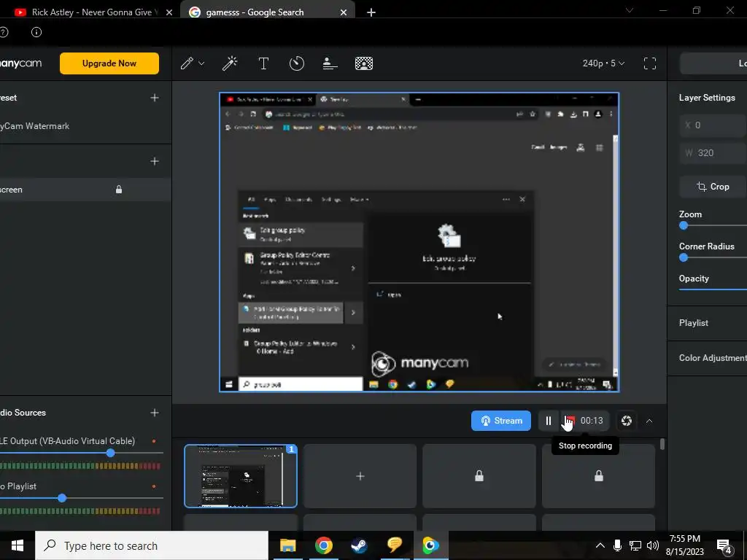
Task: Toggle the lock on the screen layer
Action: [119, 190]
